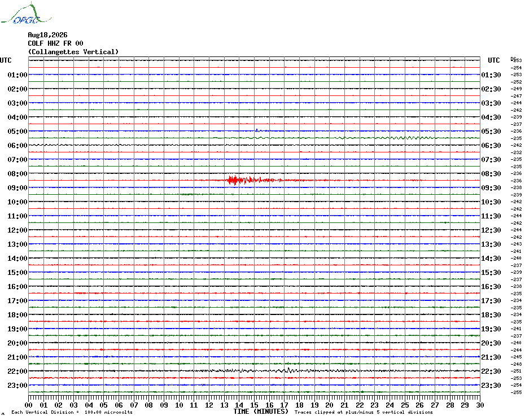Click the -245 offset value

[517, 357]
